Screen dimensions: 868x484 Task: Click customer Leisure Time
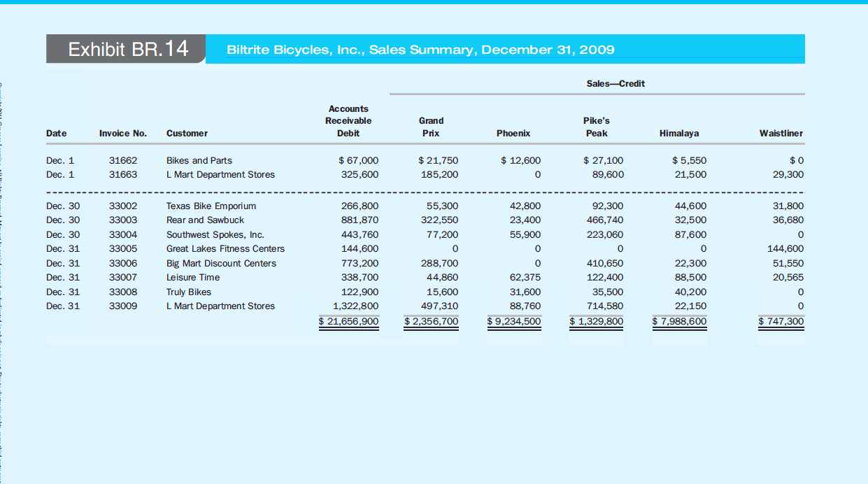[x=193, y=277]
